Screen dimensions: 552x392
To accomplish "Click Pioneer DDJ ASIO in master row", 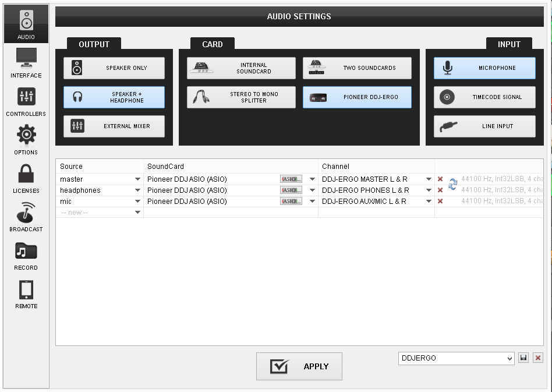I will click(x=187, y=179).
